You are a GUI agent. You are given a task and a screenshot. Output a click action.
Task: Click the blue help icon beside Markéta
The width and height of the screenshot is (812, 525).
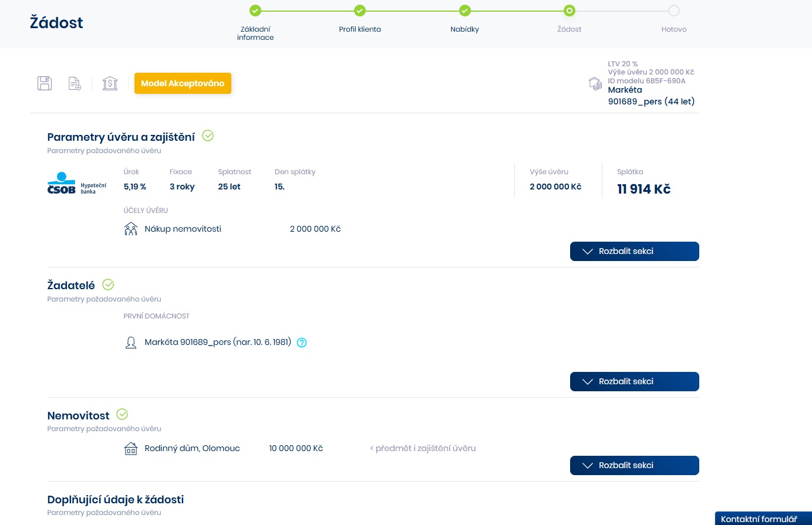[302, 343]
